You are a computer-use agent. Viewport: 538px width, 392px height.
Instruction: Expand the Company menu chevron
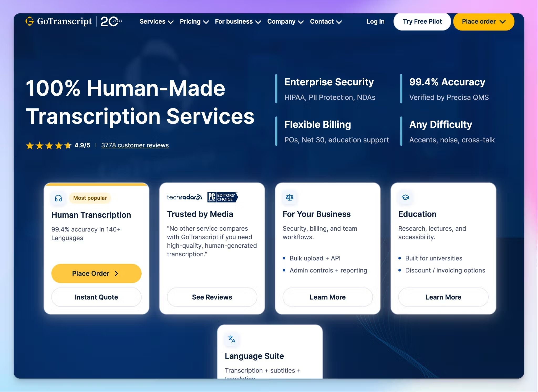tap(301, 22)
